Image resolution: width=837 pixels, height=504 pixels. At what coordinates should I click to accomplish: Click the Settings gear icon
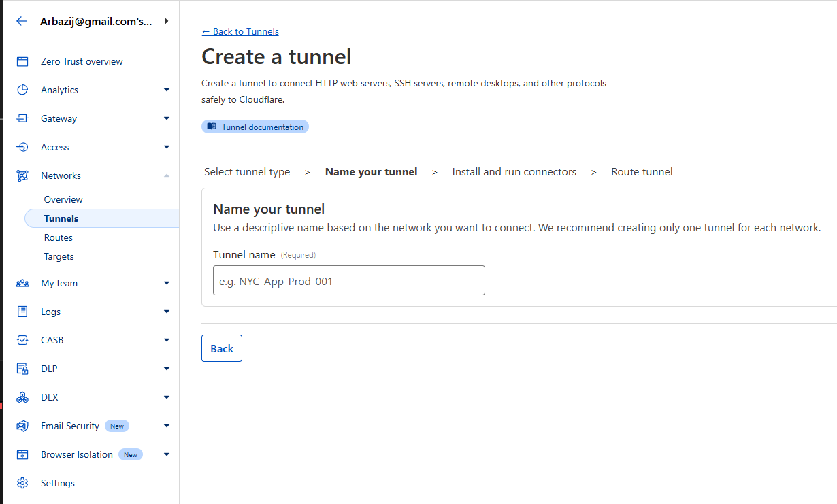coord(22,483)
